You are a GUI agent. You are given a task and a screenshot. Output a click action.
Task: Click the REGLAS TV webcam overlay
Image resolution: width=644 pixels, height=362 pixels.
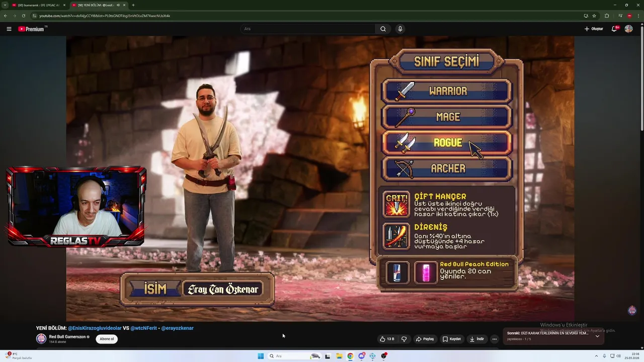click(x=76, y=207)
